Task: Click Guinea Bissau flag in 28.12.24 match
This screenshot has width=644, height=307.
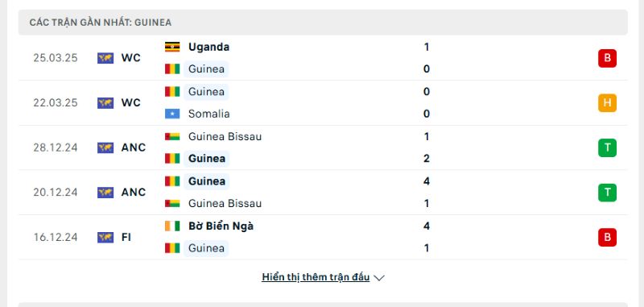Action: pyautogui.click(x=172, y=136)
